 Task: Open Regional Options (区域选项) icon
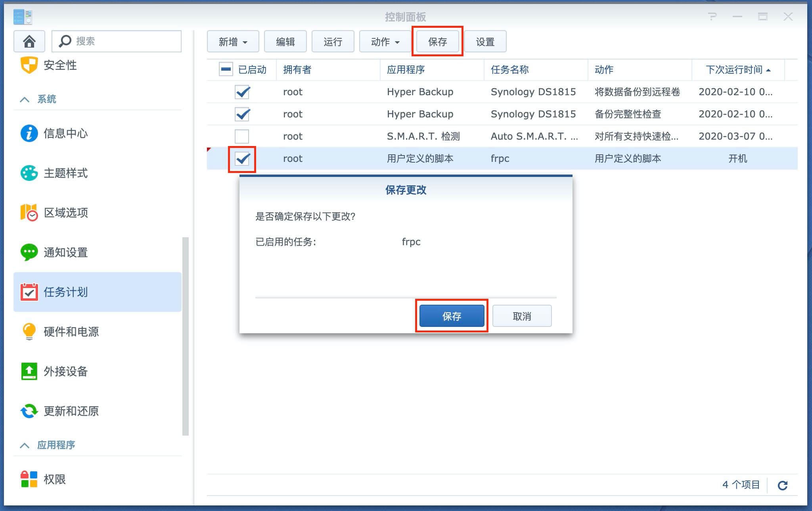(x=29, y=213)
